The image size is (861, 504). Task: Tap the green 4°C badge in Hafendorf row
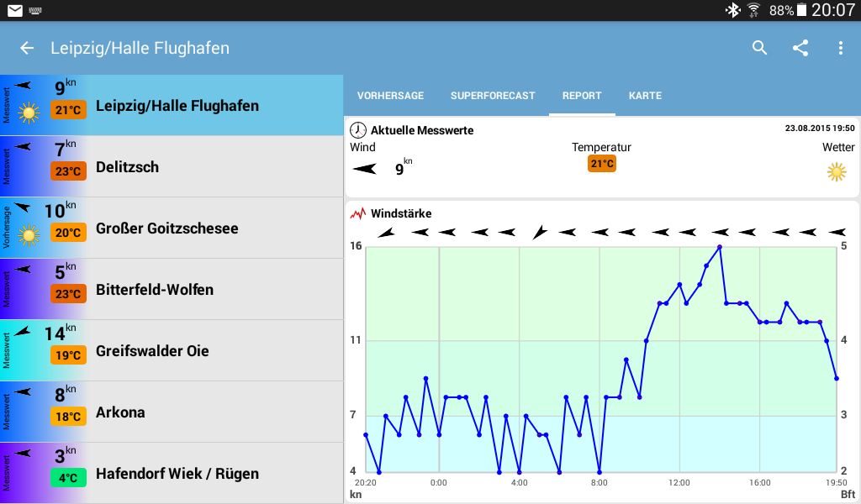tap(68, 478)
